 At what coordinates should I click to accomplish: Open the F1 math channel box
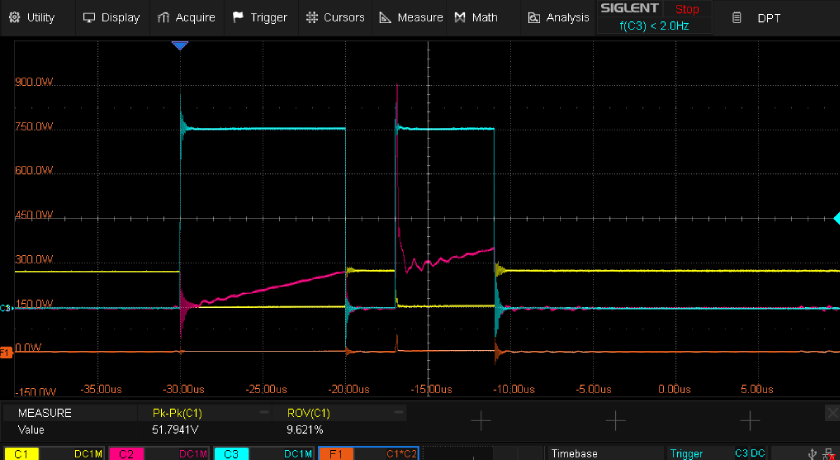click(x=370, y=453)
